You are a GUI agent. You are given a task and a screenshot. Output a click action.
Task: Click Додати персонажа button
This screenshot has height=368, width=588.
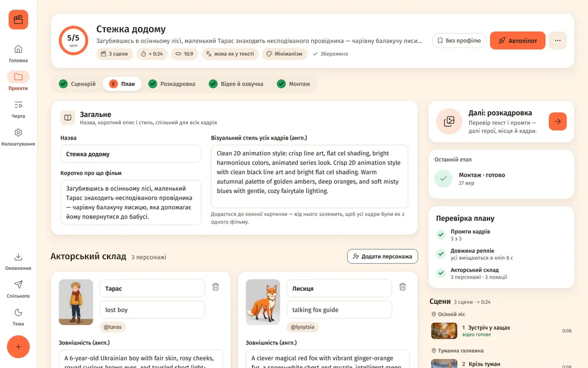(x=383, y=256)
